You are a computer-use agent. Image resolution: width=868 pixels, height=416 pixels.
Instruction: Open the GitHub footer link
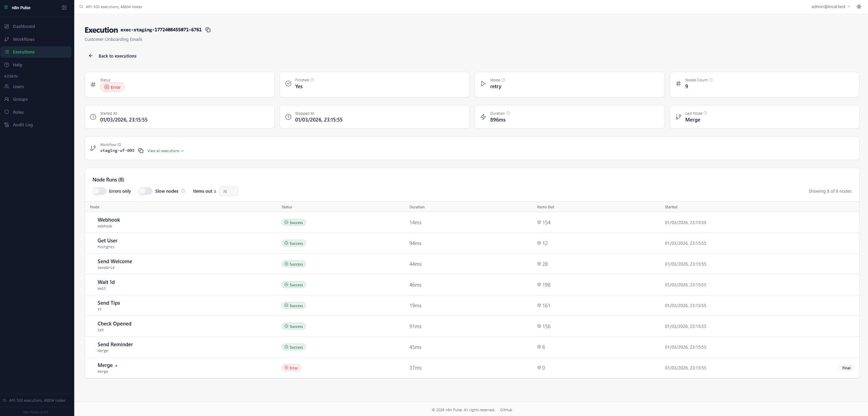506,410
